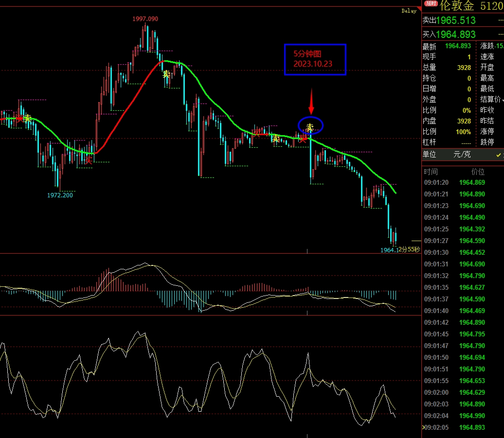The image size is (504, 438).
Task: Click the 涨跌 label
Action: pos(487,46)
